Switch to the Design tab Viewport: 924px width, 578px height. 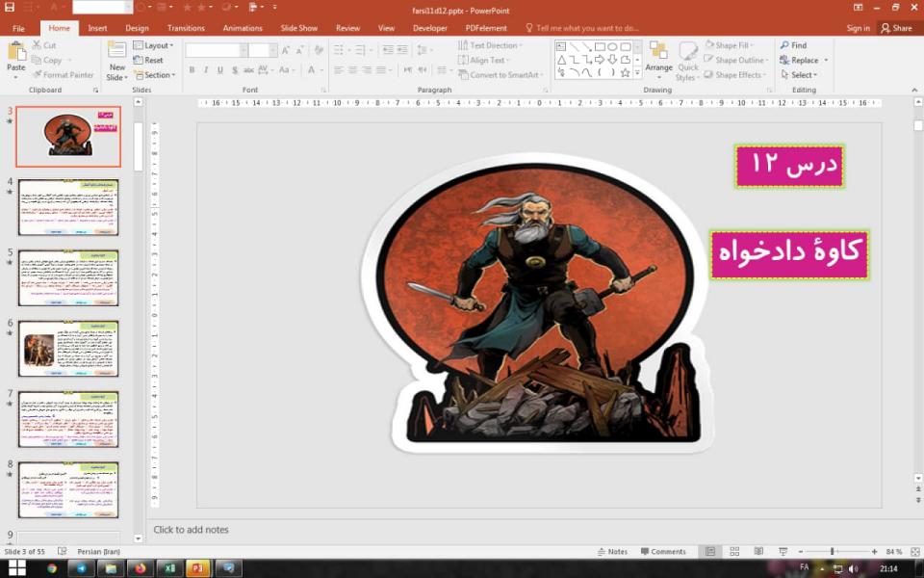point(137,28)
